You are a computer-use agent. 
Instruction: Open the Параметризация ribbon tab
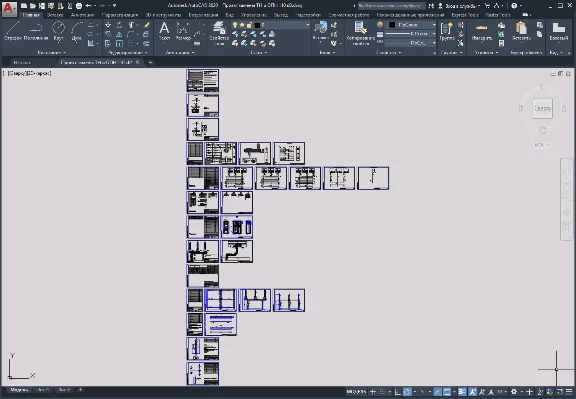click(x=120, y=15)
